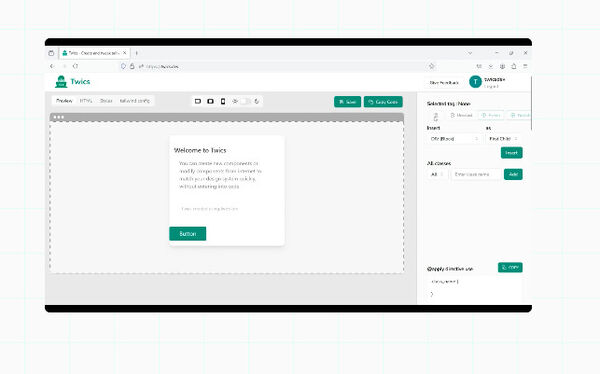Click the Copy Code button
Screen dimensions: 600x374
pyautogui.click(x=383, y=102)
